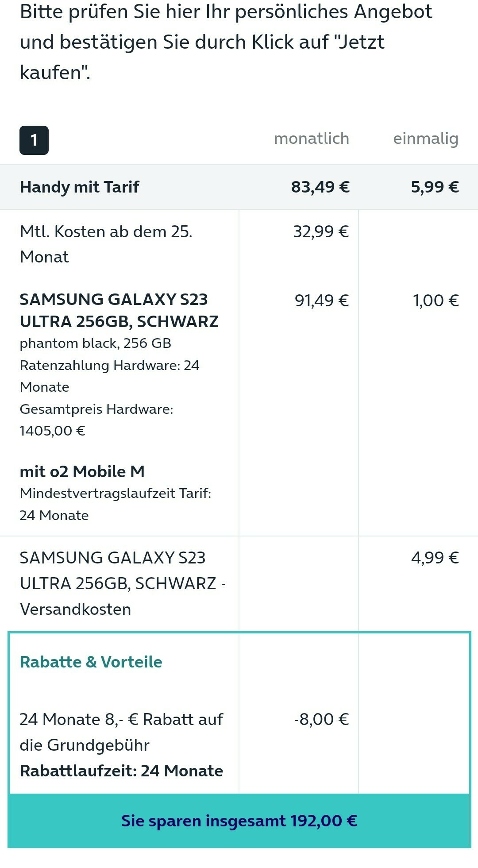Viewport: 478px width, 868px height.
Task: Click the 4,99 € shipping cost
Action: coord(435,558)
